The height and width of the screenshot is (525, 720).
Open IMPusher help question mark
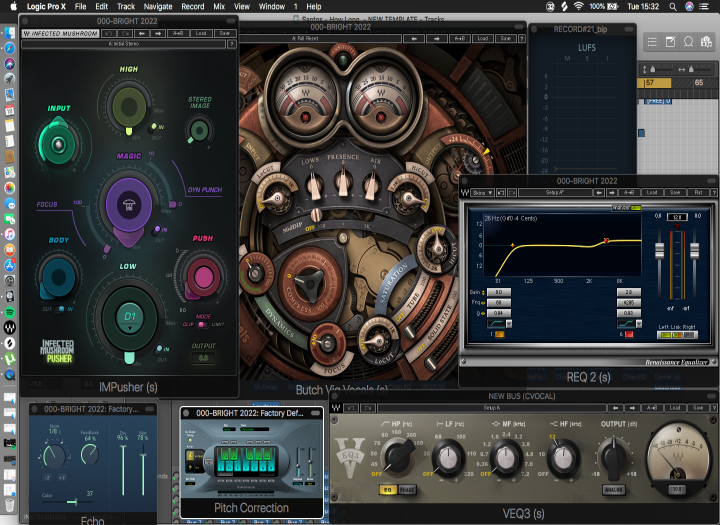tap(232, 44)
